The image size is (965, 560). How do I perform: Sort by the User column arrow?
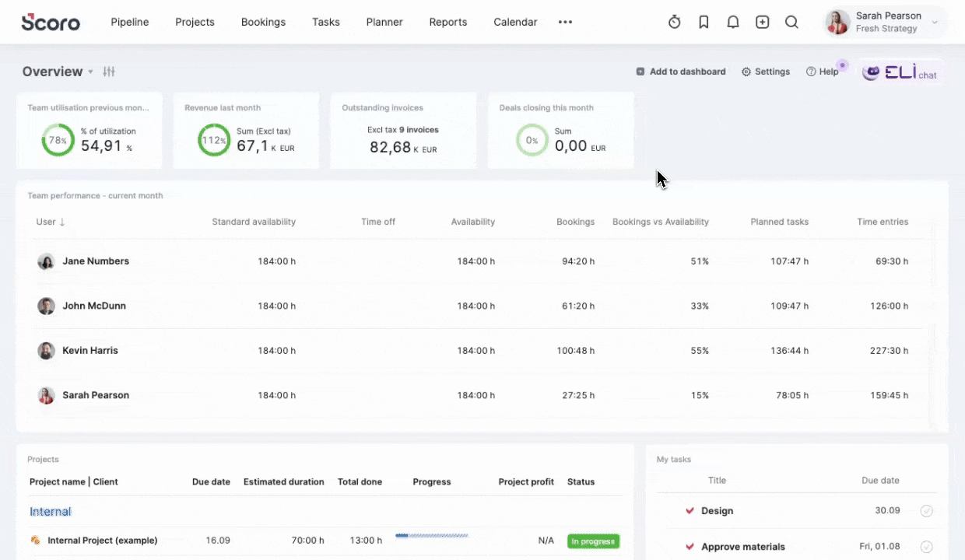pos(62,222)
